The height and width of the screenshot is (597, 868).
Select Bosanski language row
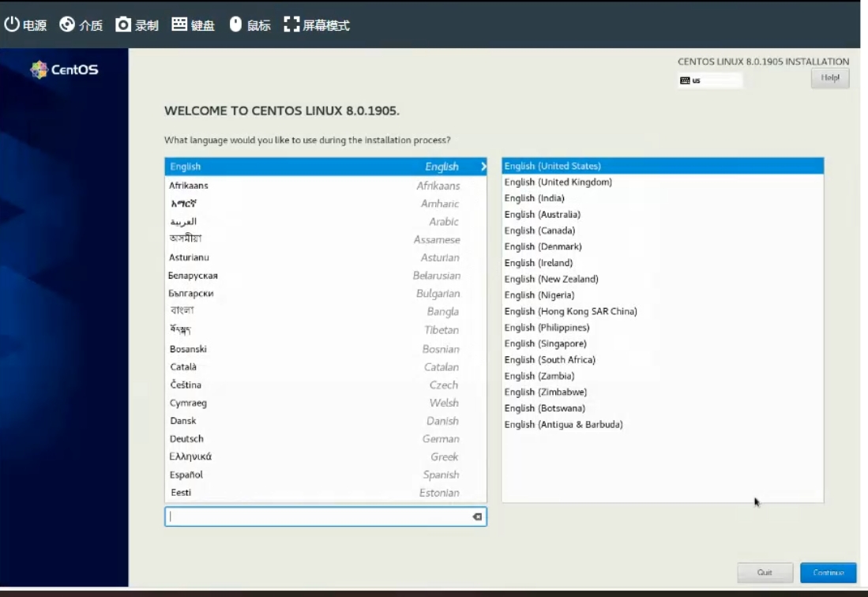pos(325,349)
